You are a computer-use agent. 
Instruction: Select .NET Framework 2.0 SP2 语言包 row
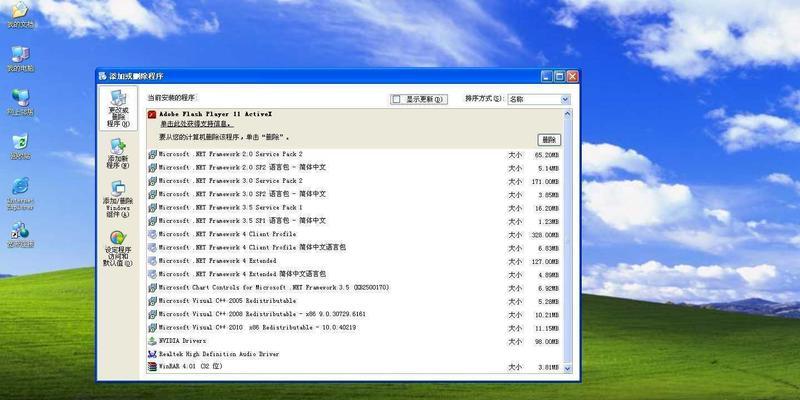(x=355, y=167)
